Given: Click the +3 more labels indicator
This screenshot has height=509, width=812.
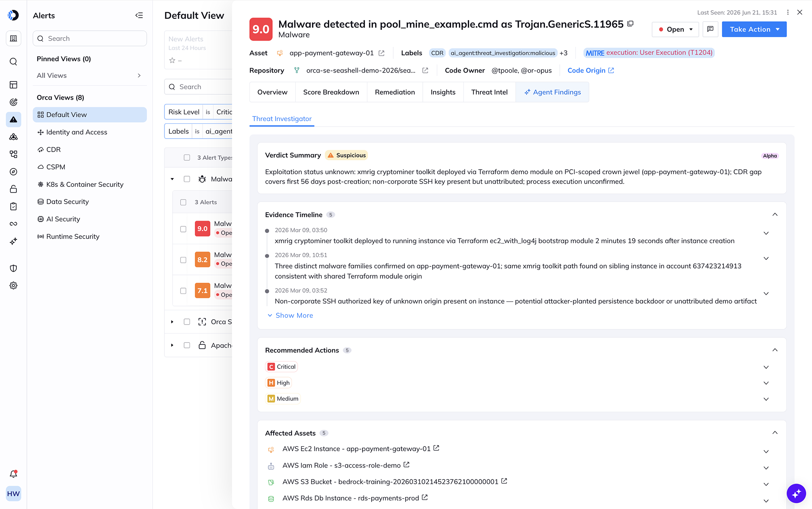Looking at the screenshot, I should click(563, 53).
